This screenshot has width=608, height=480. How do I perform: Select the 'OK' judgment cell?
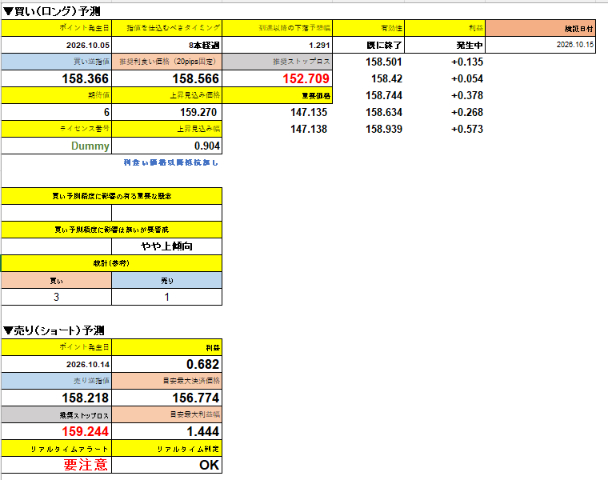pyautogui.click(x=167, y=465)
